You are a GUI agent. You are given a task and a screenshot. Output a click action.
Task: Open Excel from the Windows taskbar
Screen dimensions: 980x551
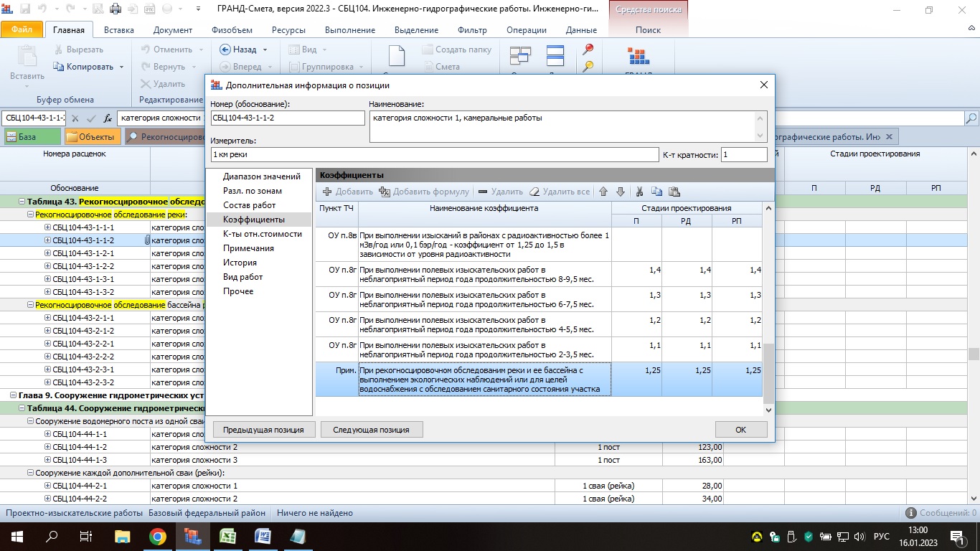click(x=228, y=536)
